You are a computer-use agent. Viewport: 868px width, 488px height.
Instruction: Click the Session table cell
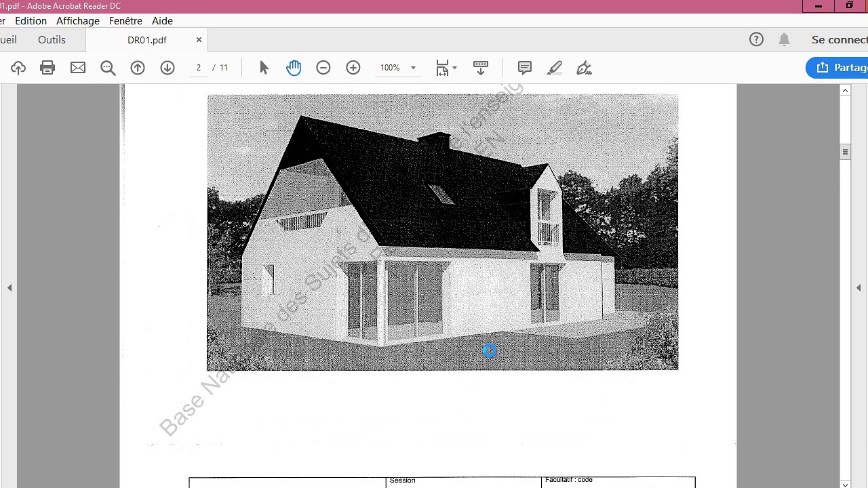pos(464,482)
